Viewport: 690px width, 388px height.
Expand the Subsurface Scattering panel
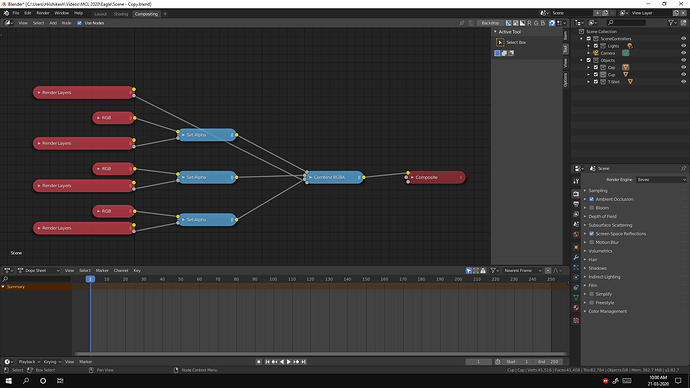610,225
